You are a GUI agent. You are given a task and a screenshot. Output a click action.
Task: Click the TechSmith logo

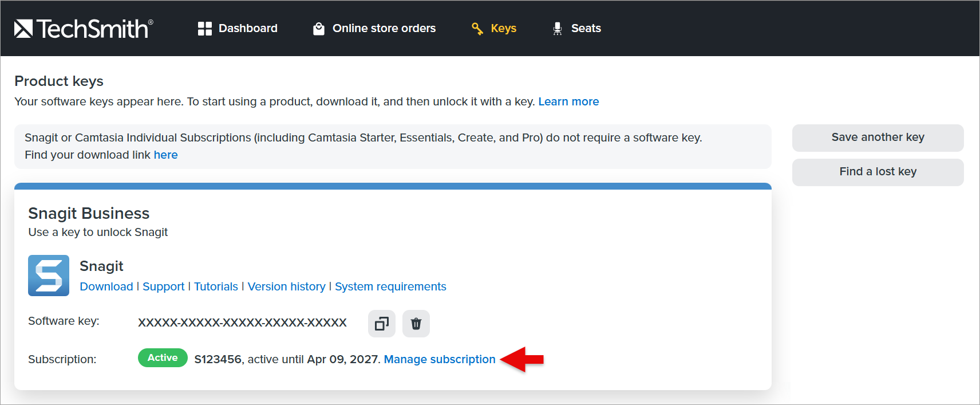(84, 29)
